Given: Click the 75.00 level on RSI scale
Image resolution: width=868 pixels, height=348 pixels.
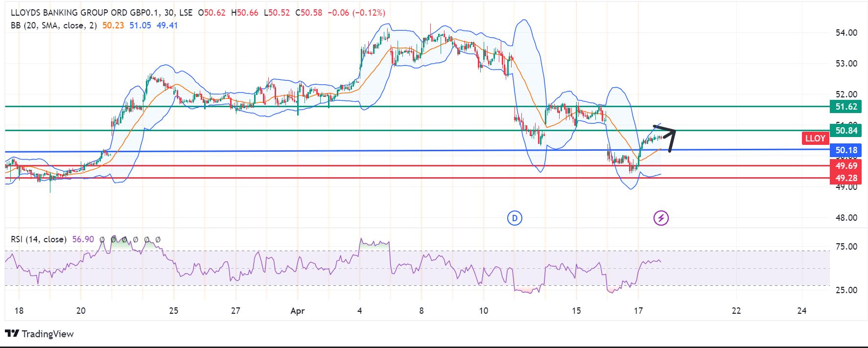Looking at the screenshot, I should pos(846,247).
